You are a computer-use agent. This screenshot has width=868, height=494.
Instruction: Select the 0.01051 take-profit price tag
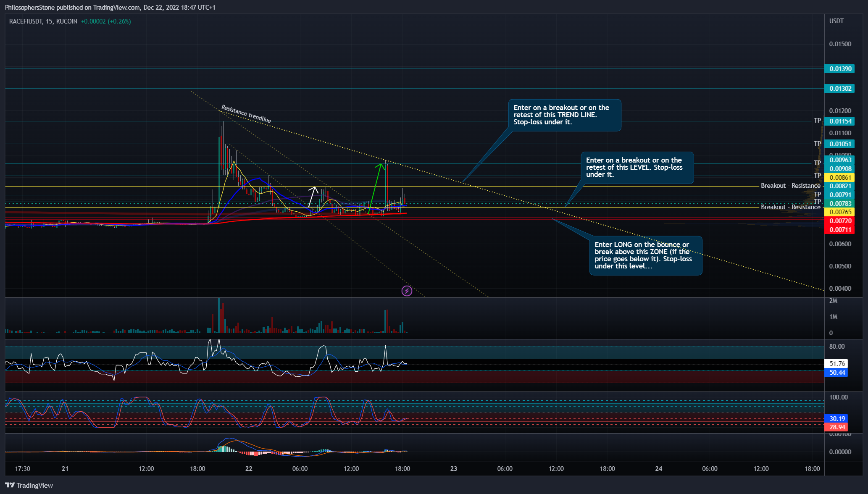[x=839, y=144]
